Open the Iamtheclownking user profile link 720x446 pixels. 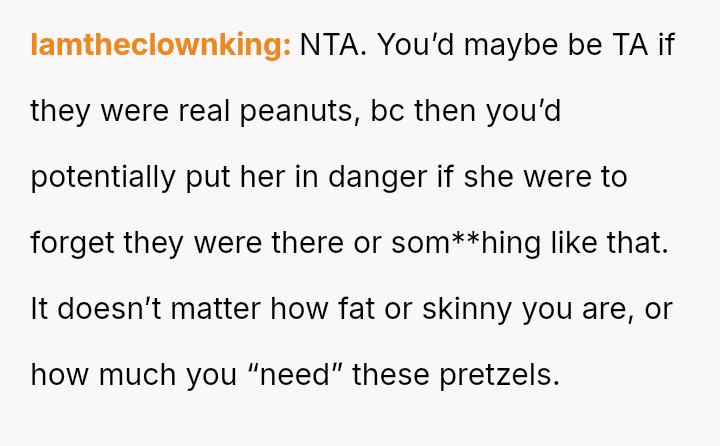(x=160, y=46)
